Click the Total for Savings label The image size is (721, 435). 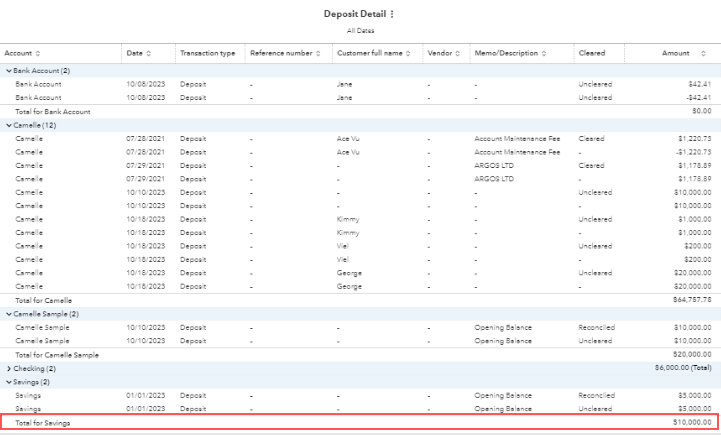point(42,423)
